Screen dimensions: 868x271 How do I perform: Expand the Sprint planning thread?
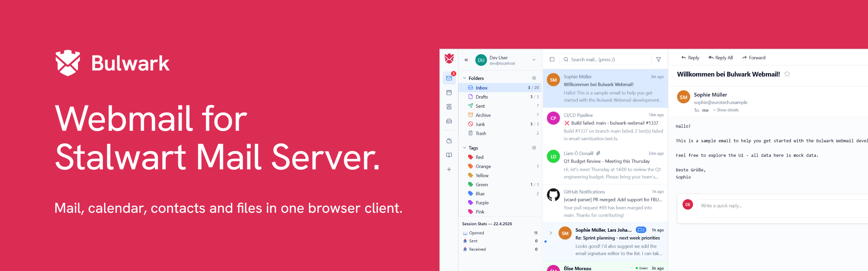pyautogui.click(x=551, y=233)
